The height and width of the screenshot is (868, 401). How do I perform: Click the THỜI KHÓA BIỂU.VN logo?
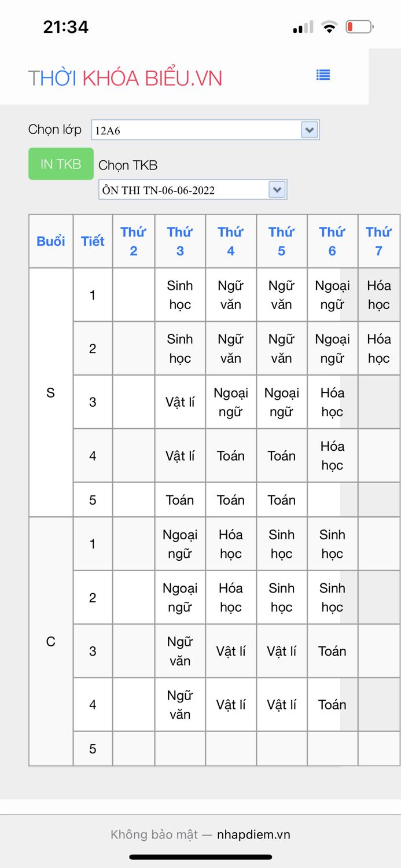click(125, 78)
